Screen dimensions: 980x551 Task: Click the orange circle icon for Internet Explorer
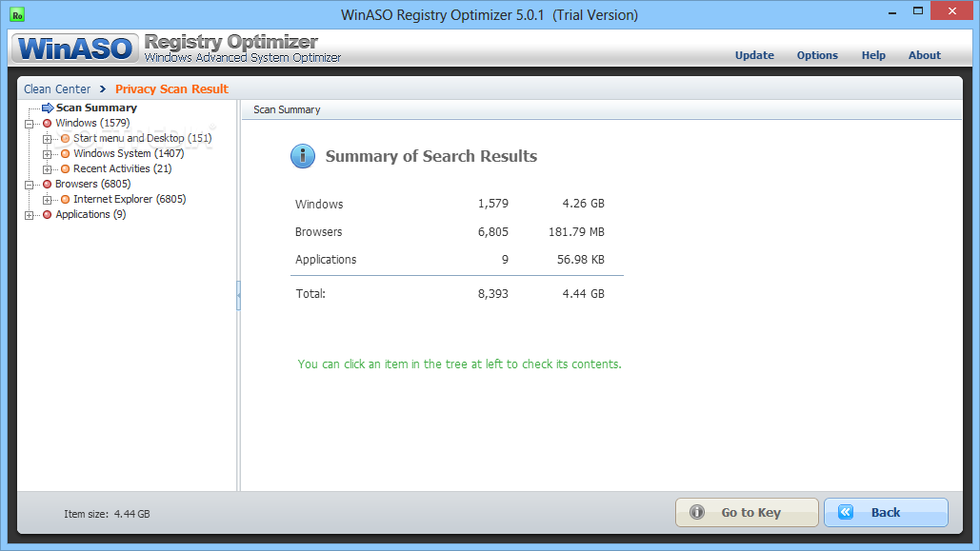tap(65, 199)
